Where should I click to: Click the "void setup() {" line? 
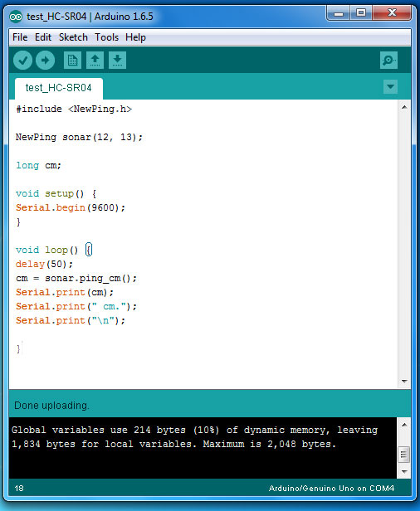[56, 194]
